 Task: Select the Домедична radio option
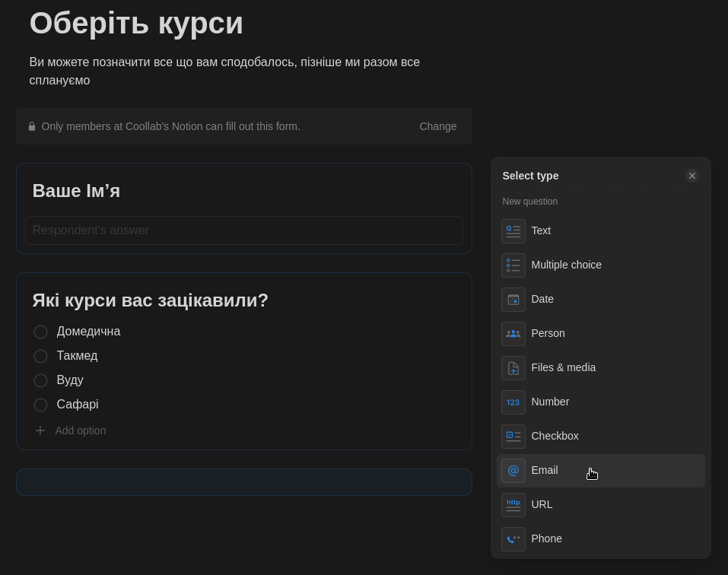pos(41,332)
